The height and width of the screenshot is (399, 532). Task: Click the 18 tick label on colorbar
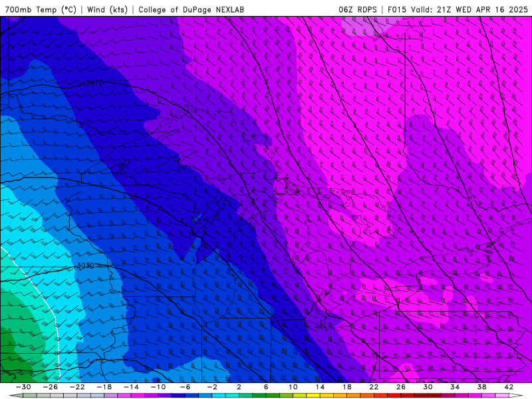click(x=346, y=387)
